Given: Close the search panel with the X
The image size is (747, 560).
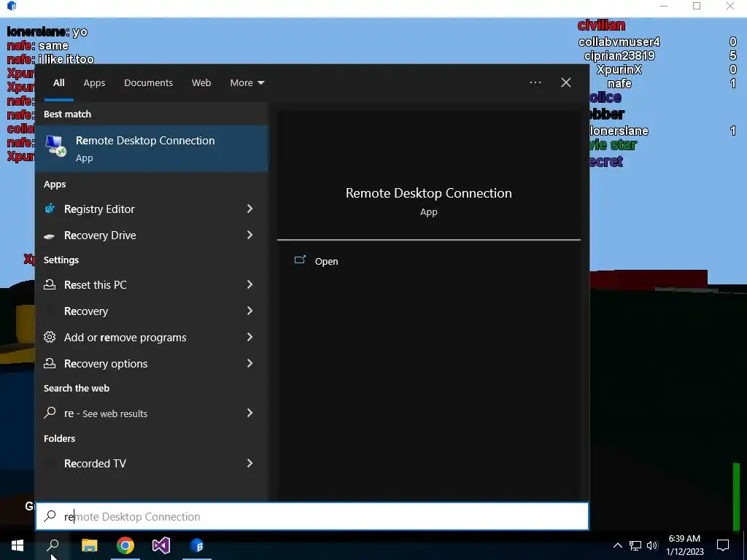Looking at the screenshot, I should (x=566, y=82).
